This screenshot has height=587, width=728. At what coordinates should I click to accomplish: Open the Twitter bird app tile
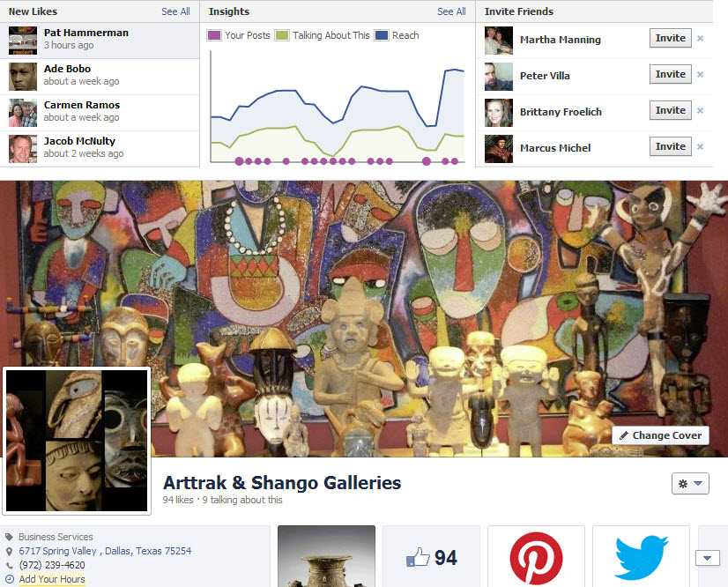[641, 556]
